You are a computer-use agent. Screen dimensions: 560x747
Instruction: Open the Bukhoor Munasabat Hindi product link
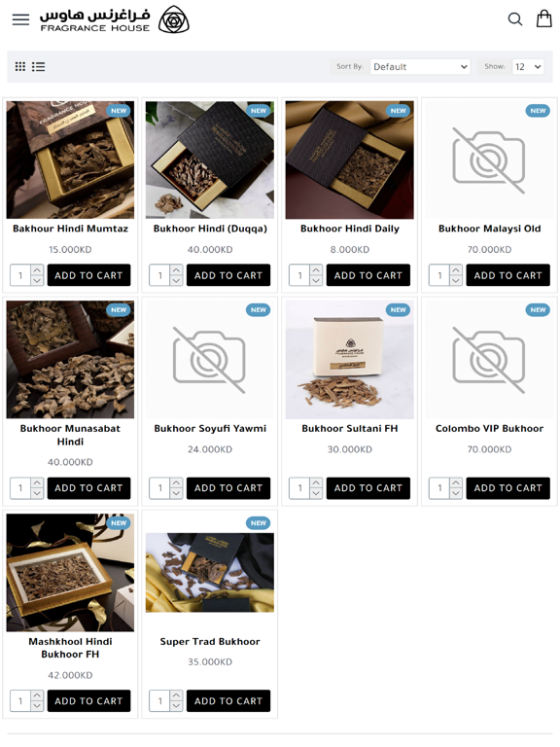[x=70, y=435]
